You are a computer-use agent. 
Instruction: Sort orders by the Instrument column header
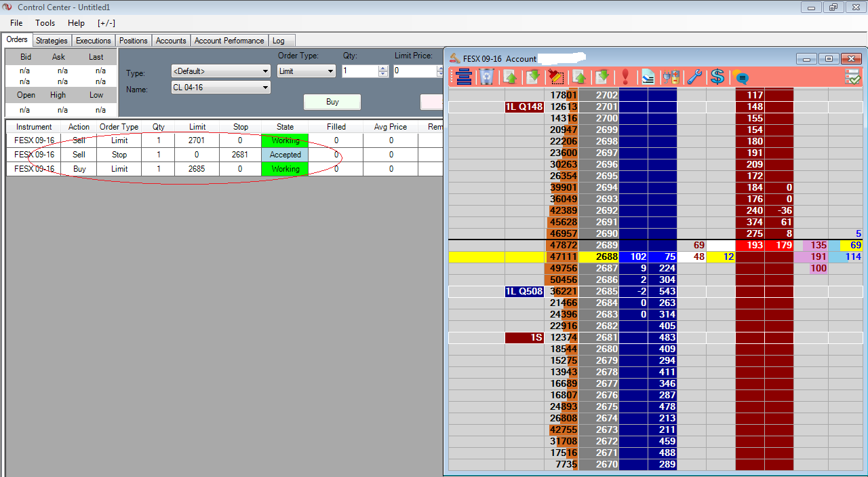(34, 127)
